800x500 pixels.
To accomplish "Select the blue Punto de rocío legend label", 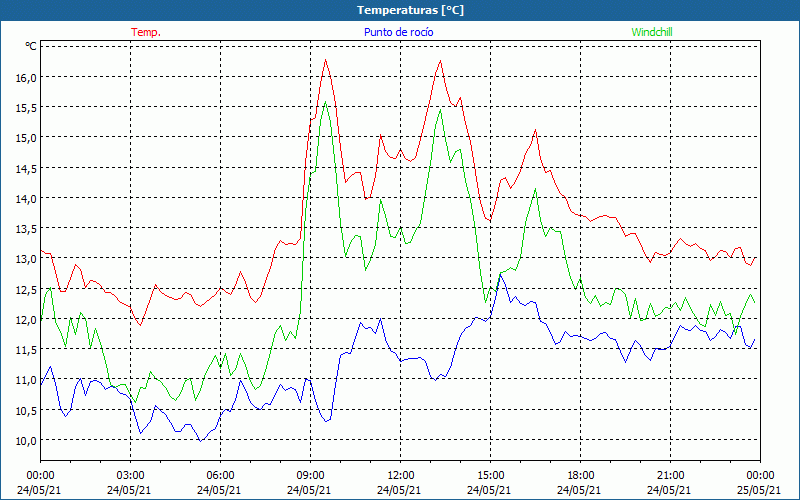I will click(x=398, y=32).
